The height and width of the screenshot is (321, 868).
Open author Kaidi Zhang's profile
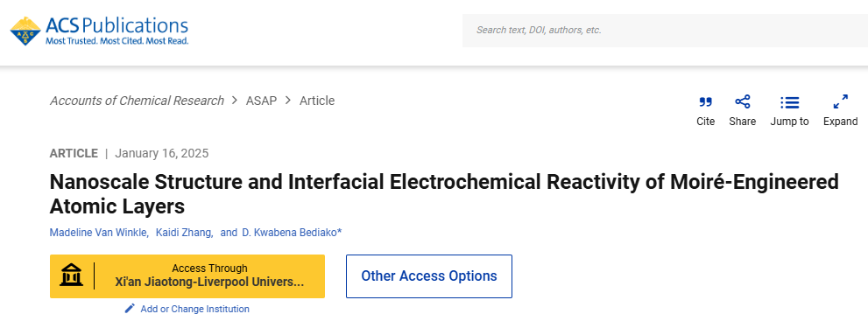coord(184,233)
